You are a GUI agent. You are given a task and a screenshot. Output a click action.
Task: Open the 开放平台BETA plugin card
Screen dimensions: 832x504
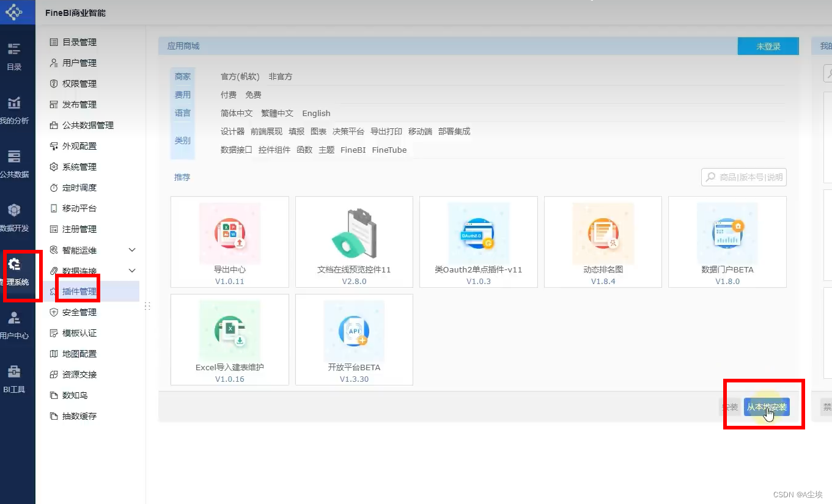(x=354, y=340)
